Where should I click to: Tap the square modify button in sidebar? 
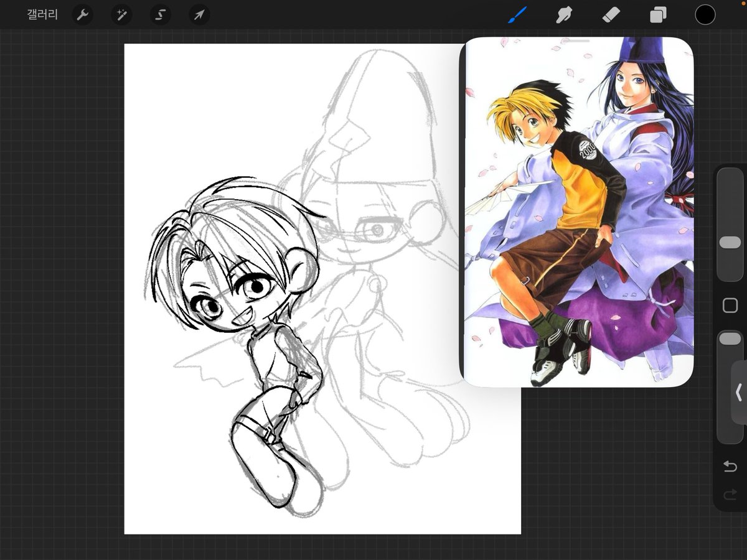pyautogui.click(x=730, y=306)
